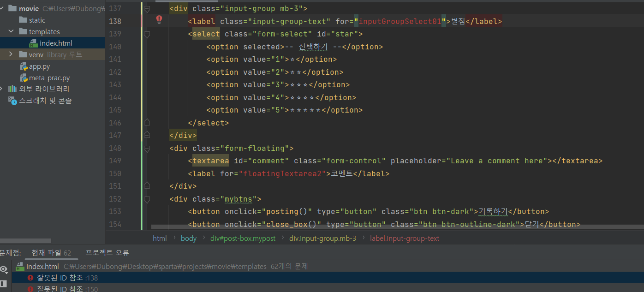Viewport: 644px width, 292px height.
Task: Click the 스크래치 및 콘솔 icon
Action: click(12, 101)
